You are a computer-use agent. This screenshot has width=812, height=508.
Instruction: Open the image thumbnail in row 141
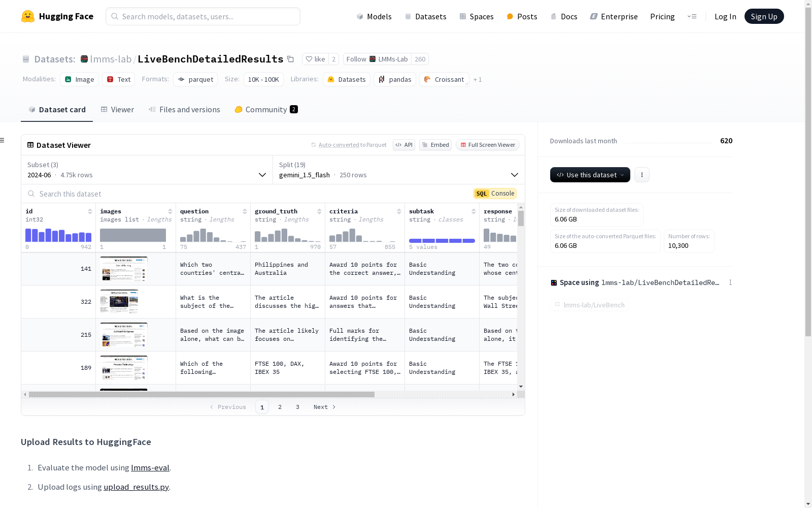coord(124,269)
